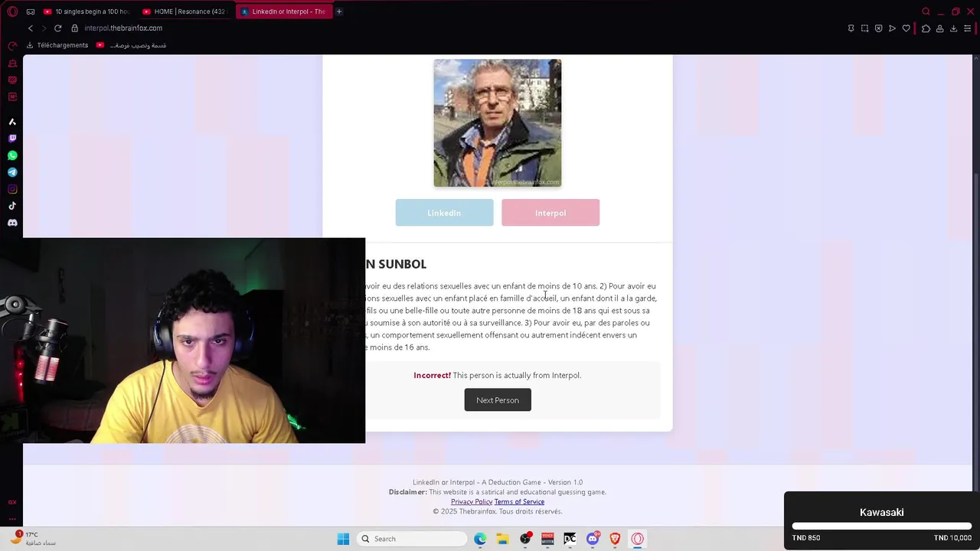The width and height of the screenshot is (980, 551).
Task: Open the Téléchargements bookmark
Action: (57, 45)
